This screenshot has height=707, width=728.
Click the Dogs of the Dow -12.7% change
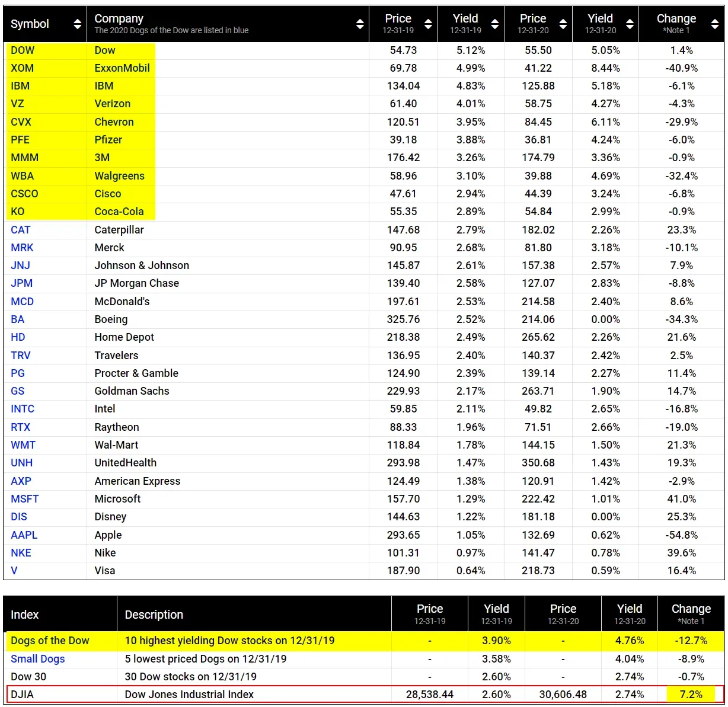point(691,641)
